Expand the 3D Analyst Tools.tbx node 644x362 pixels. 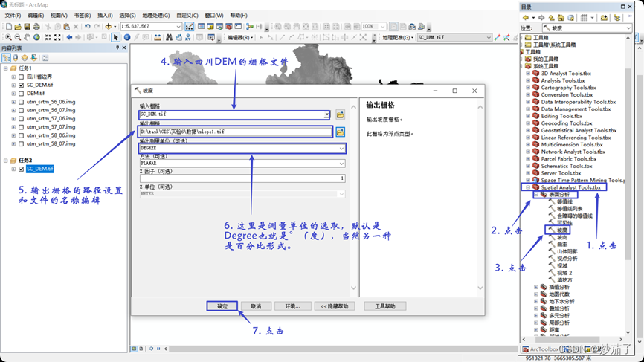tap(528, 74)
